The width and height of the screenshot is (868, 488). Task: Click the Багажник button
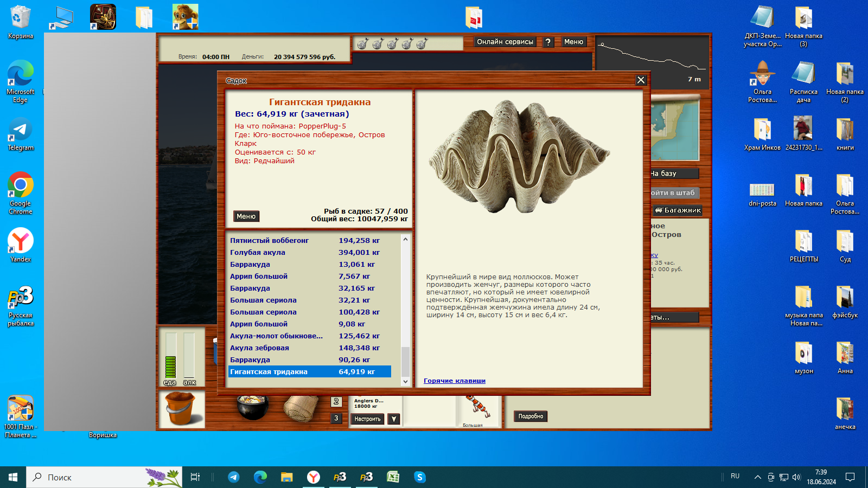(x=678, y=210)
